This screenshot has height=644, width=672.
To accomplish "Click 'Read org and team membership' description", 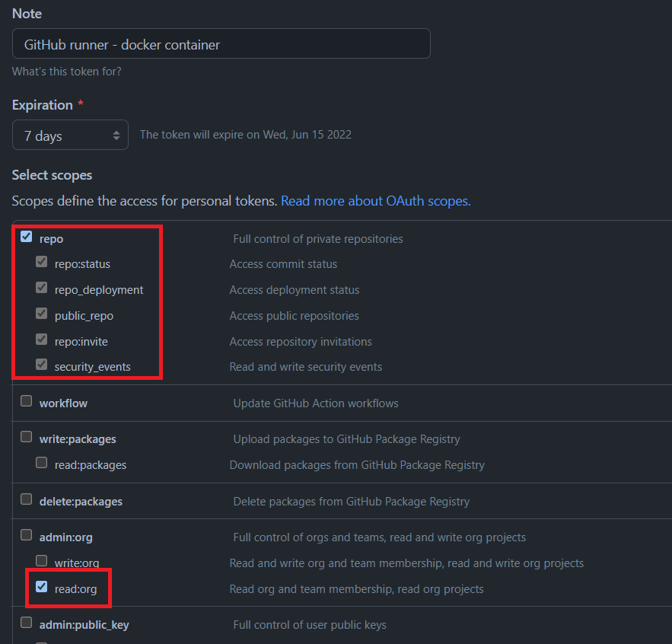I will pos(357,589).
